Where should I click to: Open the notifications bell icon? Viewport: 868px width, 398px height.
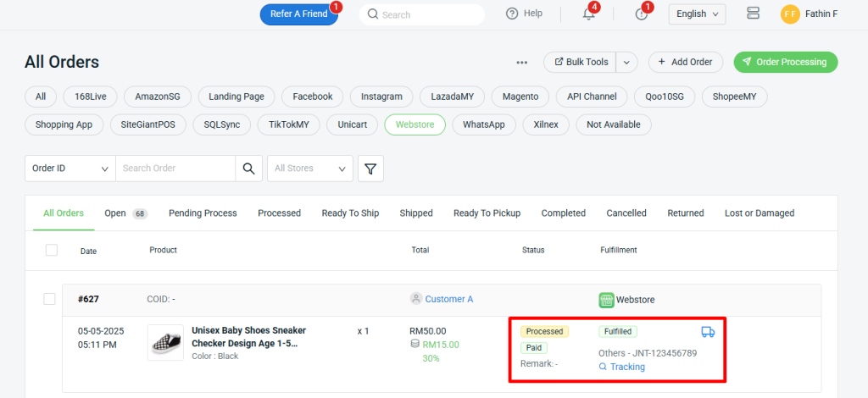tap(588, 14)
